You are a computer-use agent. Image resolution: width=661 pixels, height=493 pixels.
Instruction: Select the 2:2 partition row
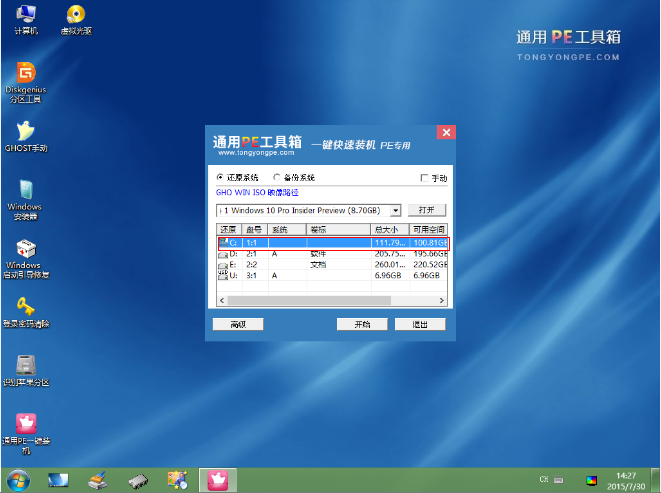tap(332, 265)
